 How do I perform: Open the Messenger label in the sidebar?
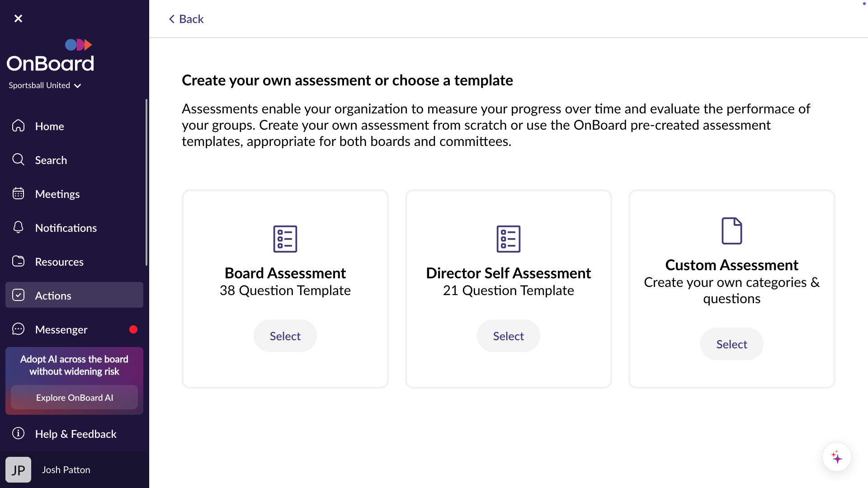click(61, 329)
